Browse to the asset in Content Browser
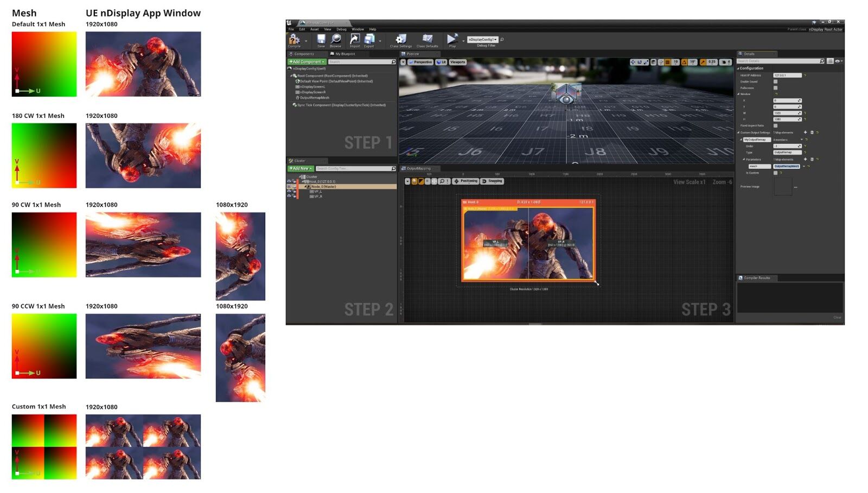 (336, 40)
